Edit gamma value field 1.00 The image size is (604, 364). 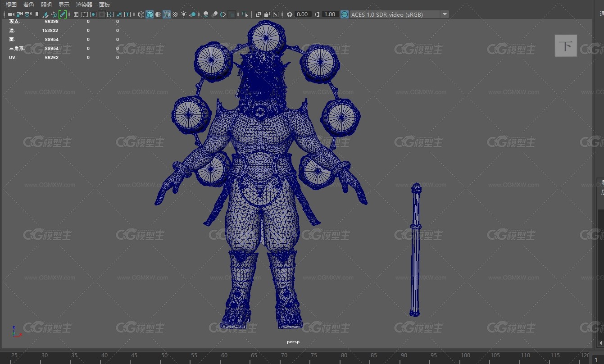(x=330, y=14)
